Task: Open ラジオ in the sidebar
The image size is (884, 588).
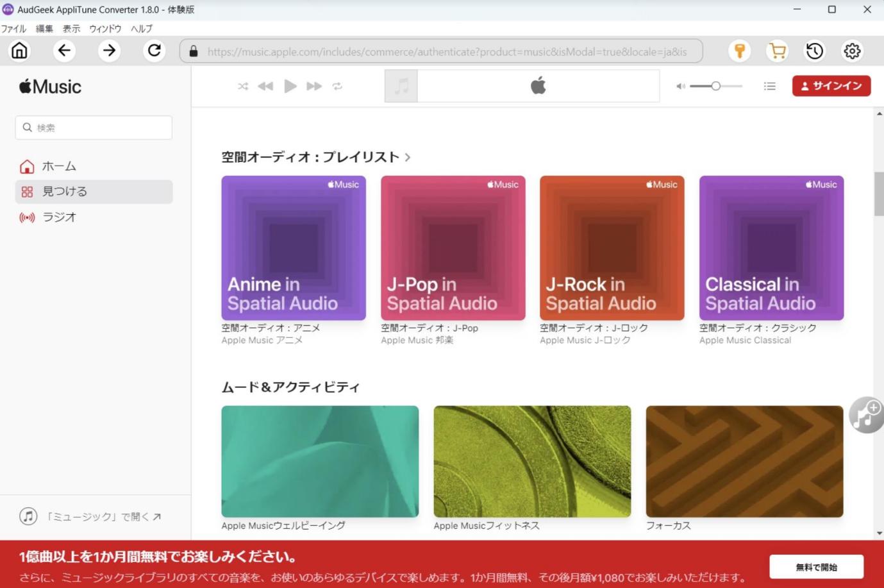Action: pos(94,217)
